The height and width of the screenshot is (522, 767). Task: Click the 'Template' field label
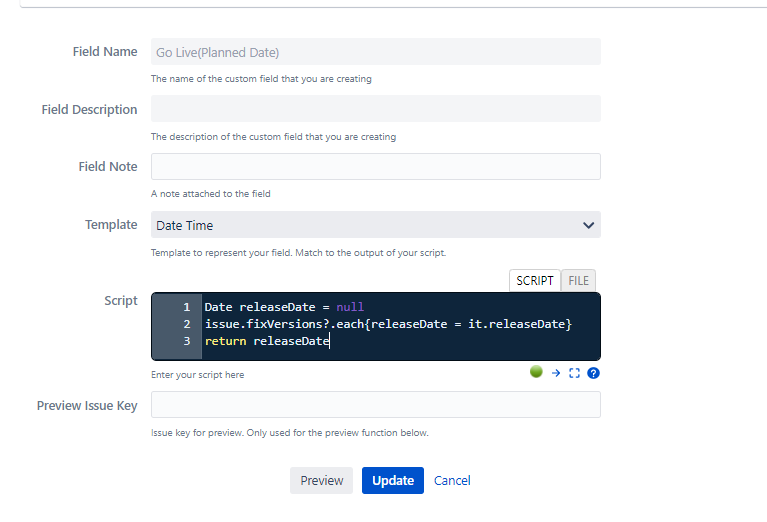point(111,225)
